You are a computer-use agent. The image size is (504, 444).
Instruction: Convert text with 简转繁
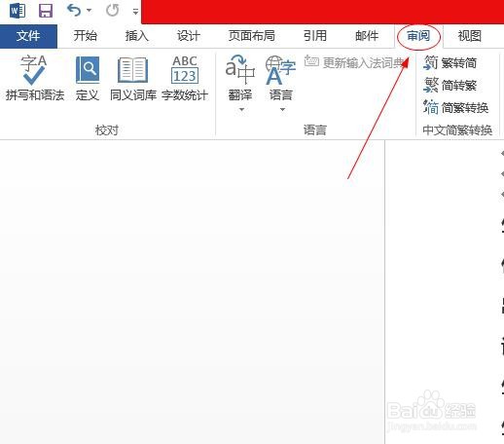click(x=450, y=85)
